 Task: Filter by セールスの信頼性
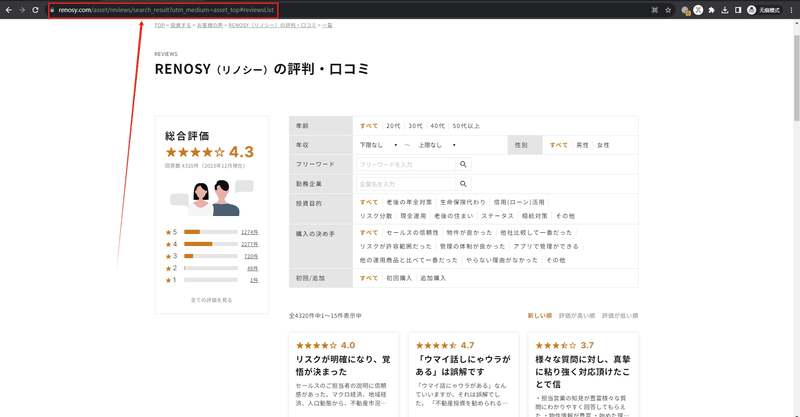coord(412,232)
